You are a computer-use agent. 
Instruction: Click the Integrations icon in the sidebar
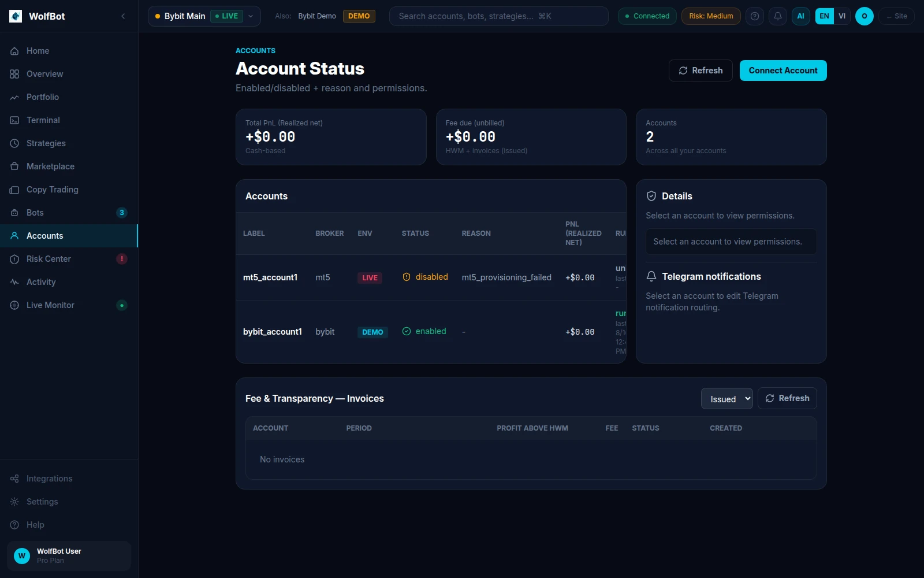pos(14,479)
